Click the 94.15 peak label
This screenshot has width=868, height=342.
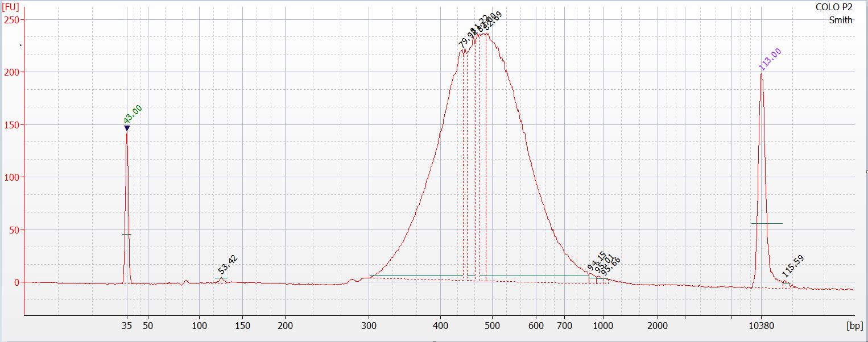596,262
